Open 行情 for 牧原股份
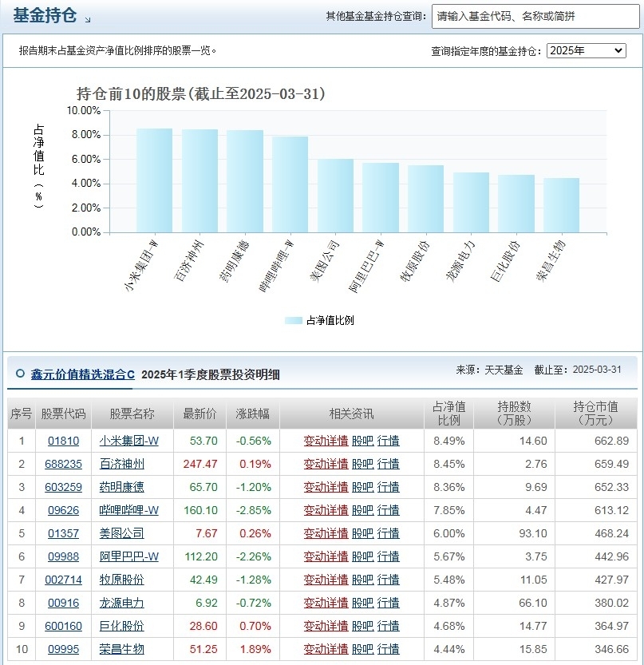This screenshot has width=644, height=665. 389,580
